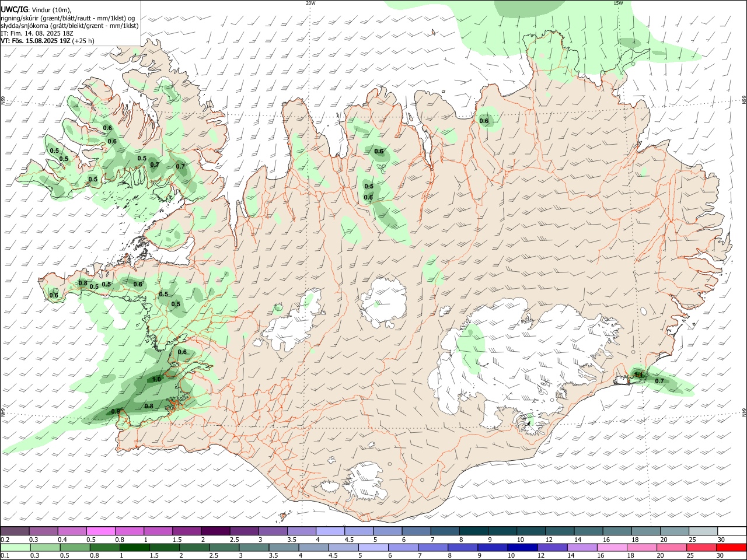The width and height of the screenshot is (747, 560).
Task: Pick the light green 0.3–0.5 rain swatch
Action: tap(45, 548)
